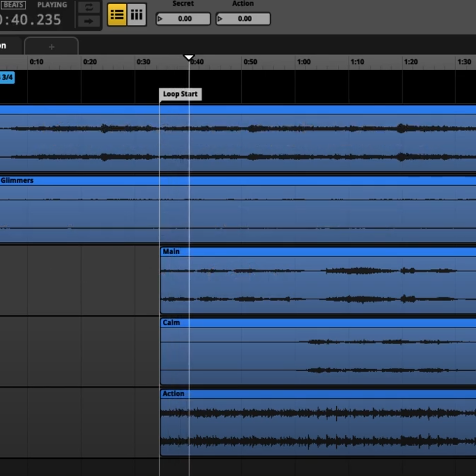Click the small arrow in Secret field
Screen dimensions: 476x476
160,19
